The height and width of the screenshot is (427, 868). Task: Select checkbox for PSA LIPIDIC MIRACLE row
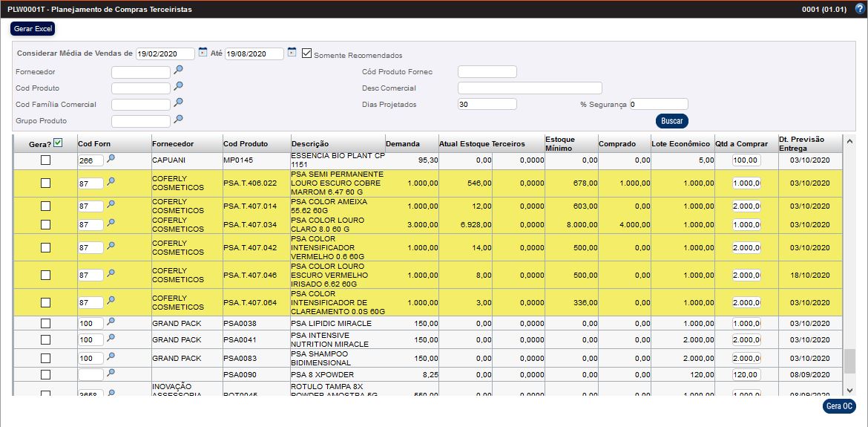pyautogui.click(x=46, y=323)
